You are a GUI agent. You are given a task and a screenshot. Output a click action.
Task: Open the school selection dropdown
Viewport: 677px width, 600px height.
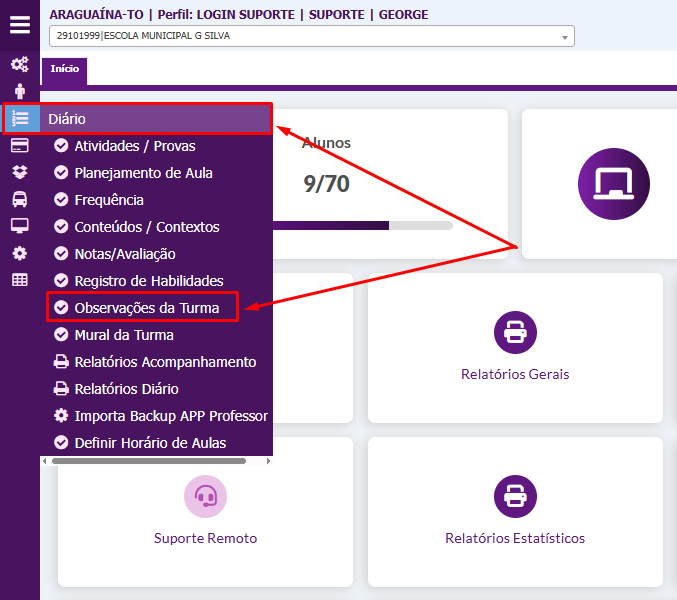[311, 37]
